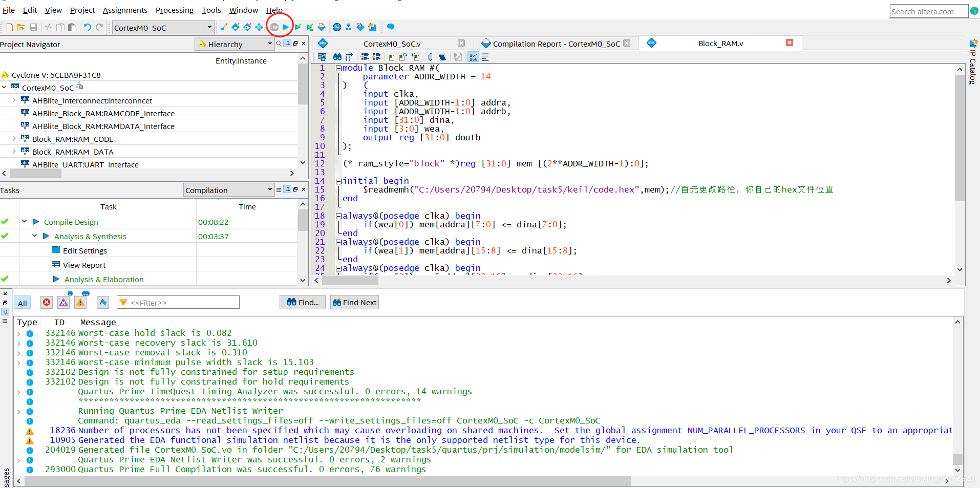Open the Processing menu
The image size is (980, 488).
[175, 10]
